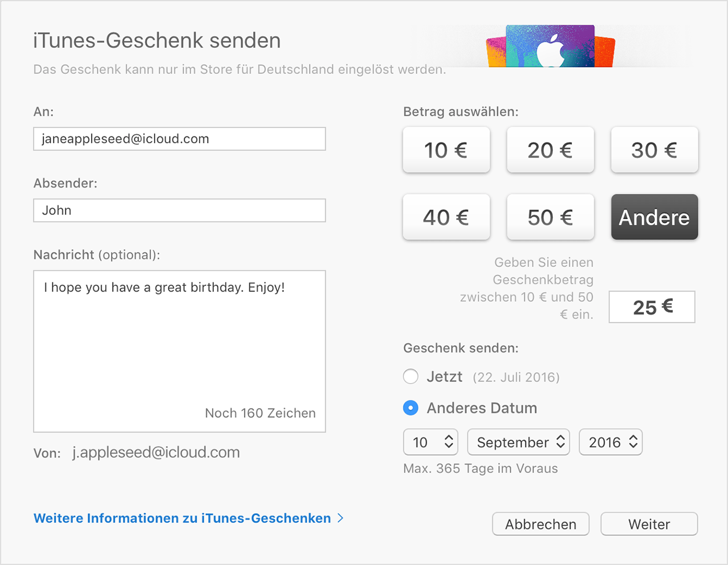The image size is (728, 565).
Task: Select the 10 € gift amount
Action: click(x=446, y=150)
